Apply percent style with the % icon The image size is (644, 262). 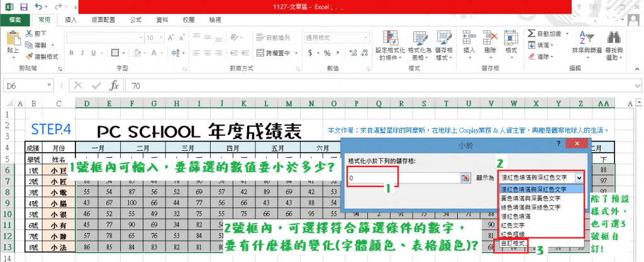coord(327,53)
